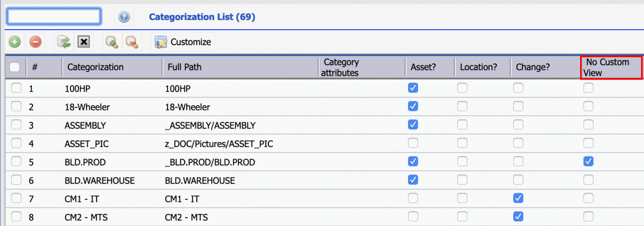Open help via the question mark icon
This screenshot has height=226, width=644.
pyautogui.click(x=124, y=18)
